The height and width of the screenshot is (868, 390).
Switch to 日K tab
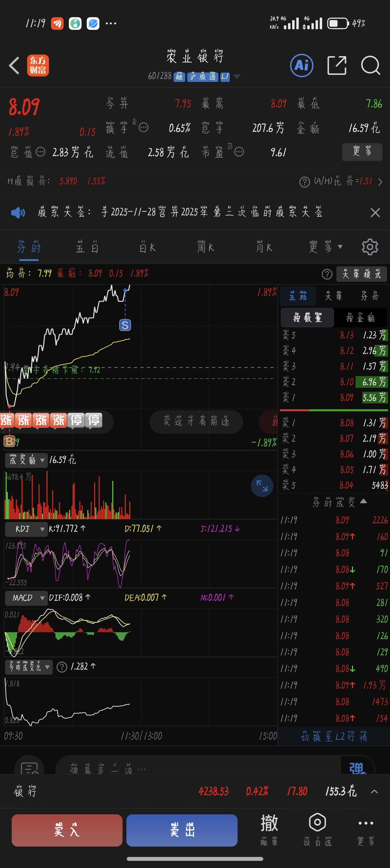click(147, 247)
